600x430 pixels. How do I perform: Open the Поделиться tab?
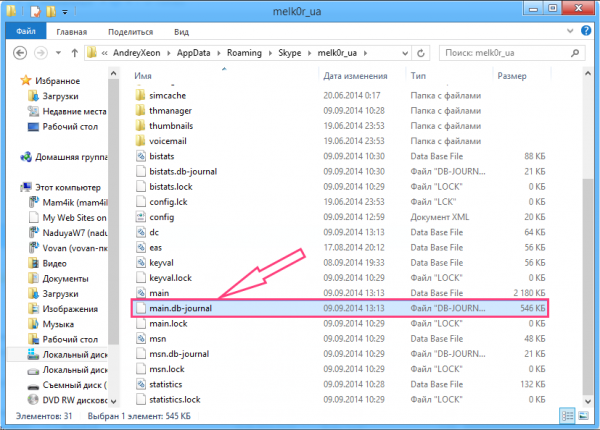130,32
